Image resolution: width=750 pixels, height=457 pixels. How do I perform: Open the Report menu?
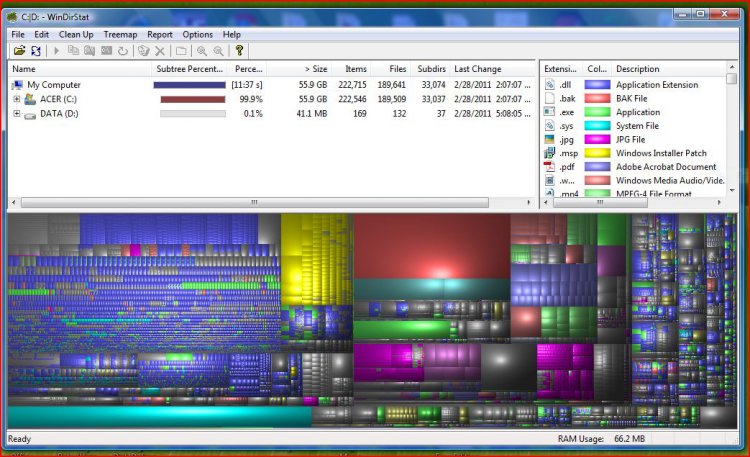coord(159,34)
